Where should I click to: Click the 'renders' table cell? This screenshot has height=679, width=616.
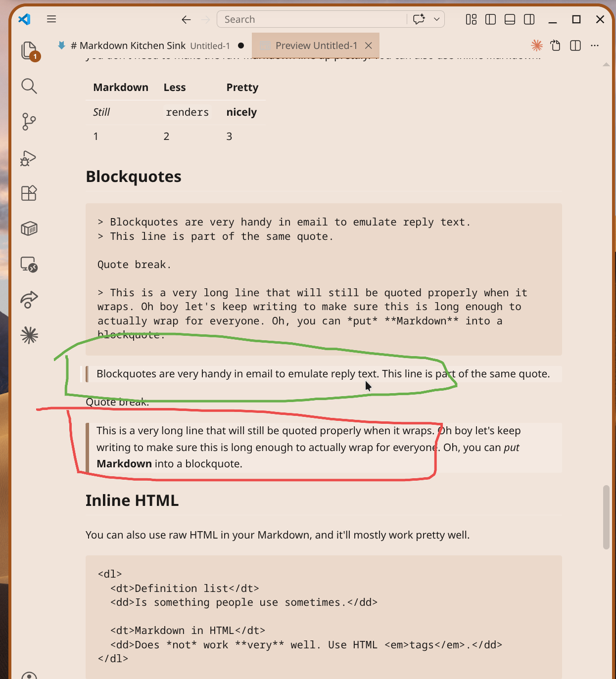(188, 112)
